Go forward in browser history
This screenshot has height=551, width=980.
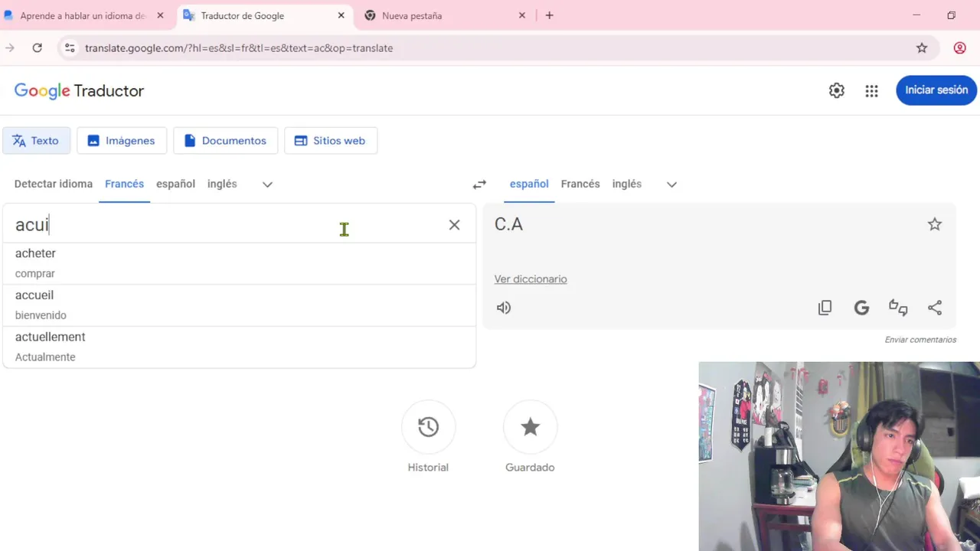tap(9, 47)
